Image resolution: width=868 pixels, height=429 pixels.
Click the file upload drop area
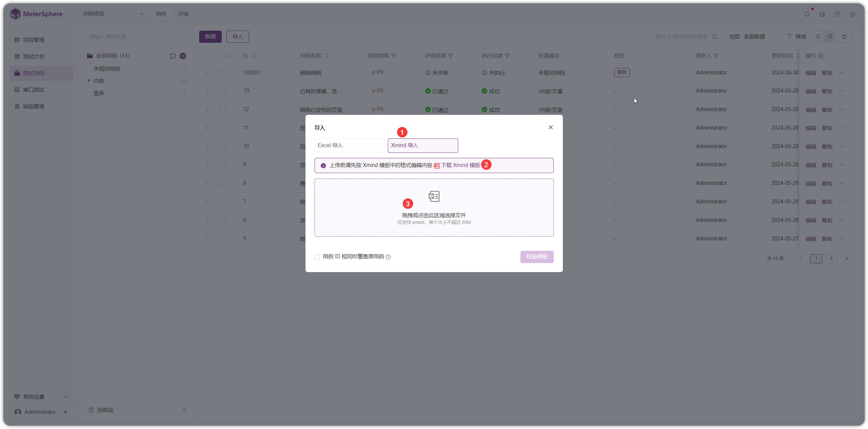point(434,207)
